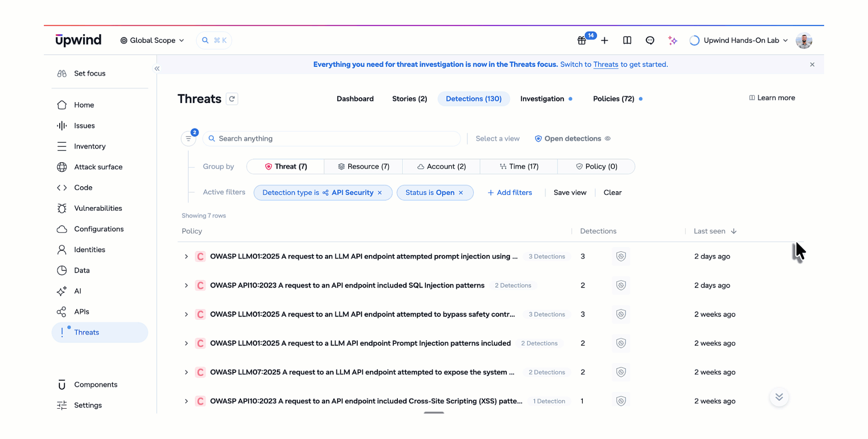Open Configurations in the sidebar

coord(99,229)
